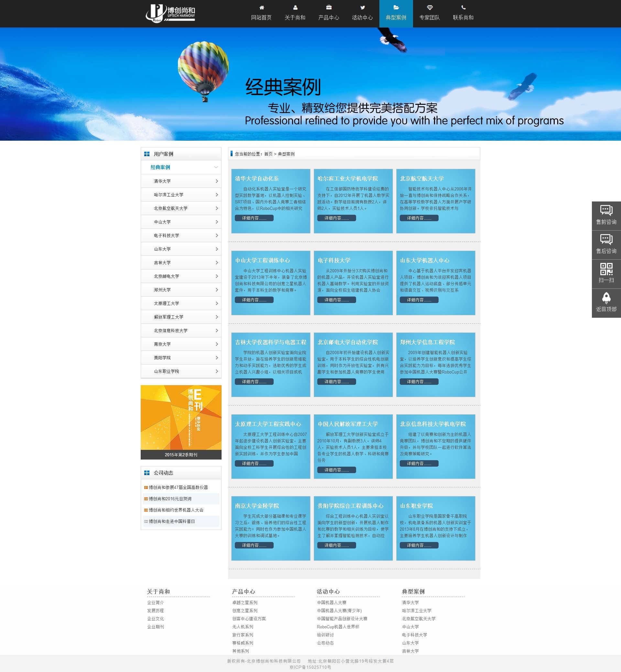621x672 pixels.
Task: Click the arrow on 电子科技大学 sidebar row
Action: pos(217,235)
